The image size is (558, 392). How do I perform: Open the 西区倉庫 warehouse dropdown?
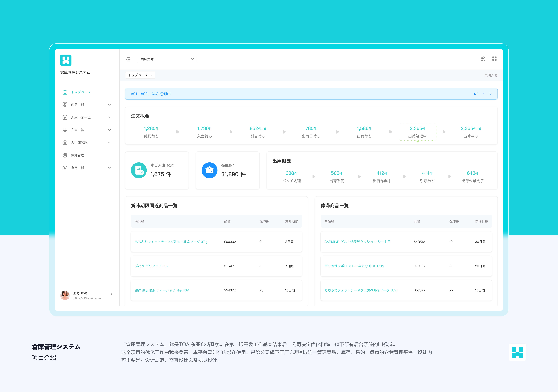point(192,59)
